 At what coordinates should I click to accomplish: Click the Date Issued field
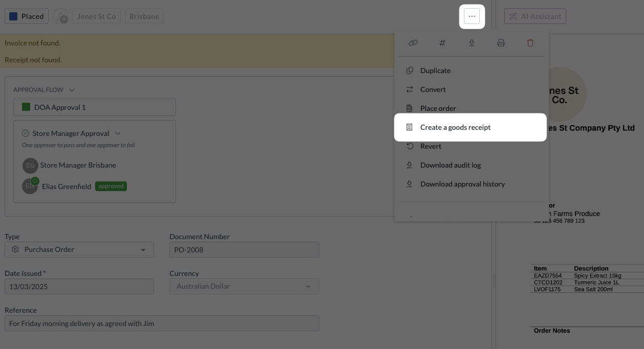click(79, 286)
